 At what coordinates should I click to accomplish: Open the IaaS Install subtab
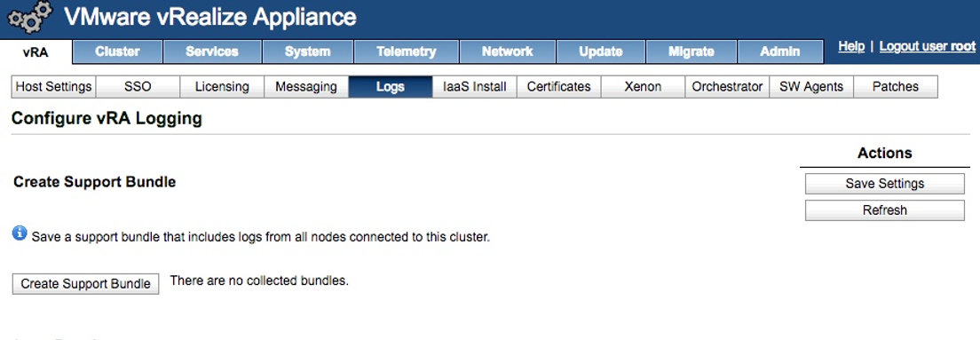[x=474, y=87]
